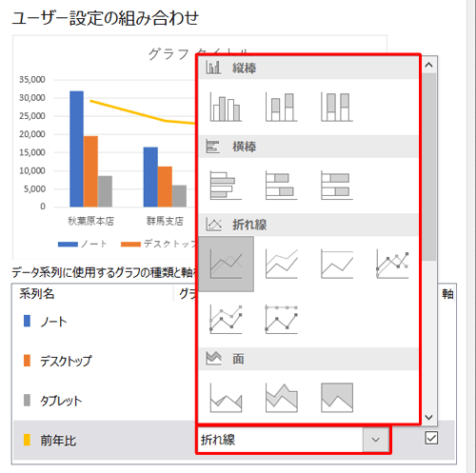476x473 pixels.
Task: Select the clustered column chart icon
Action: coord(226,108)
